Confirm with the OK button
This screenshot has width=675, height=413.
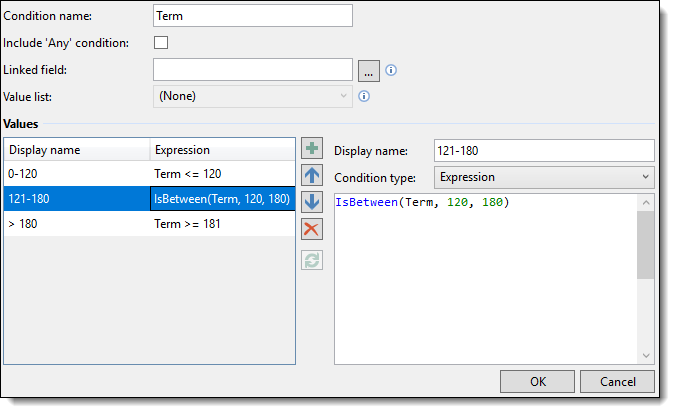point(537,382)
